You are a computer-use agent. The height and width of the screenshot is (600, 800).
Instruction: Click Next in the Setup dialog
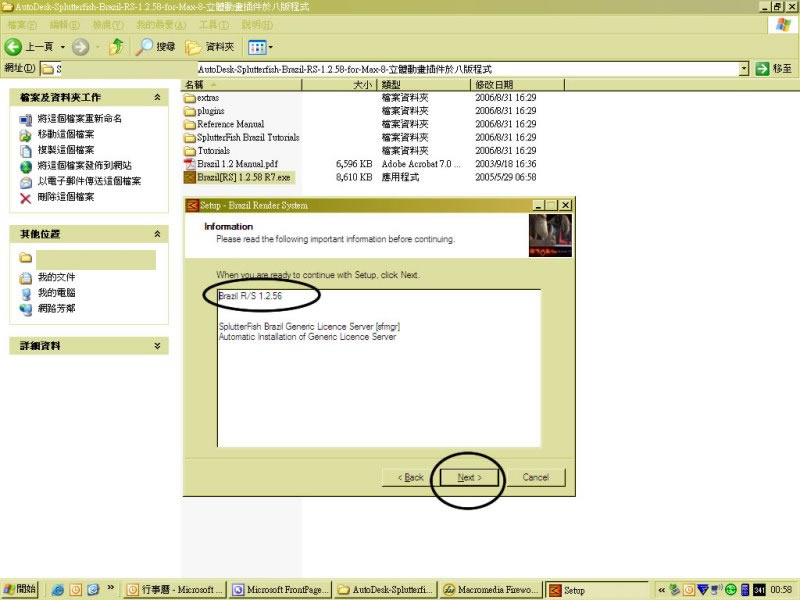(x=469, y=478)
